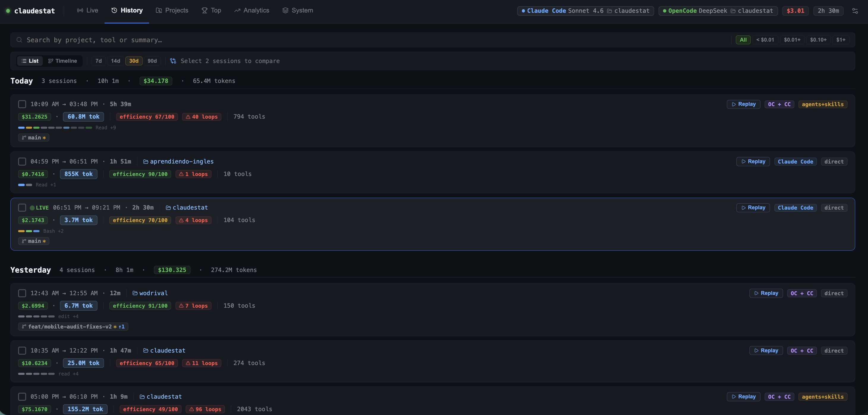Screen dimensions: 868x415
Task: Click the efficiency 67/100 badge
Action: (x=147, y=117)
